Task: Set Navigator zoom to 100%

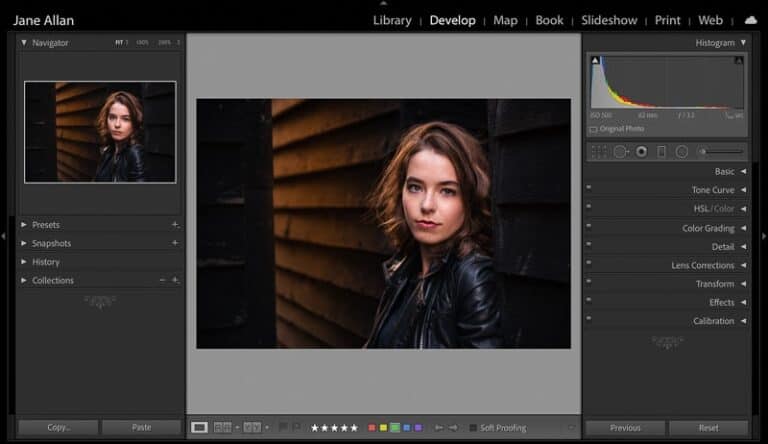Action: coord(142,43)
